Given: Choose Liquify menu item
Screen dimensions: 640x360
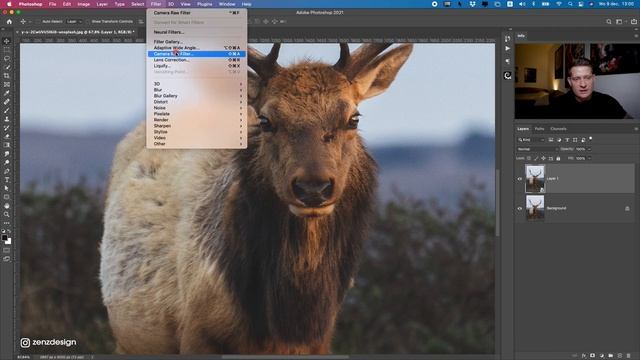Looking at the screenshot, I should (x=196, y=66).
